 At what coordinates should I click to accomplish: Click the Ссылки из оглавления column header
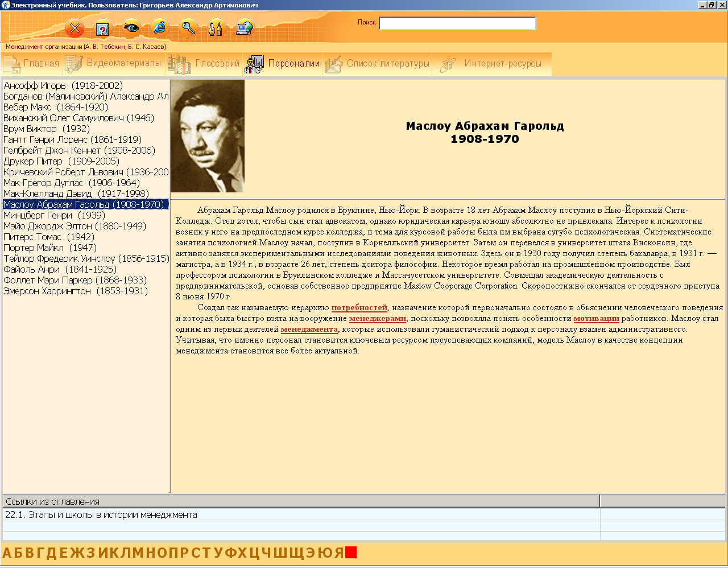[x=301, y=501]
